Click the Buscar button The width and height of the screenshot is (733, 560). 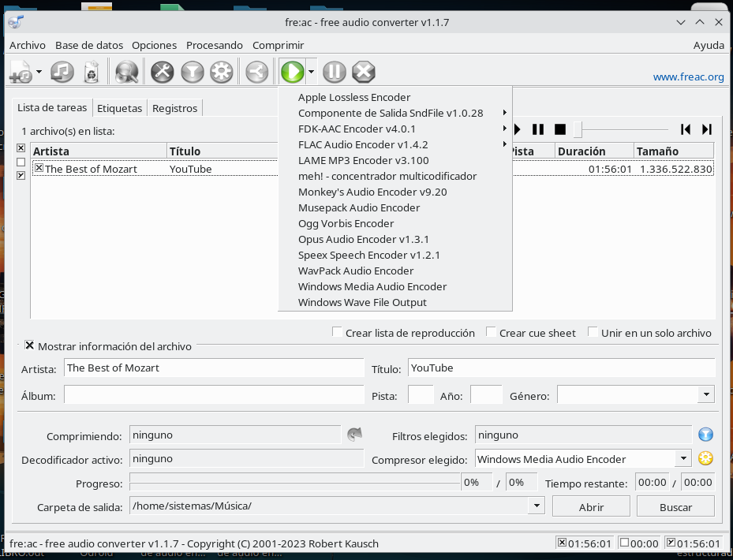click(675, 506)
